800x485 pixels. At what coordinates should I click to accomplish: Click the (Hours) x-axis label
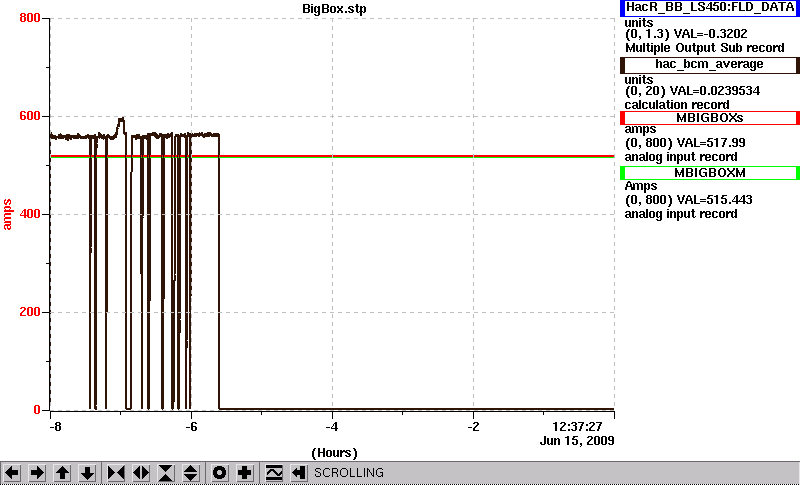pyautogui.click(x=334, y=453)
